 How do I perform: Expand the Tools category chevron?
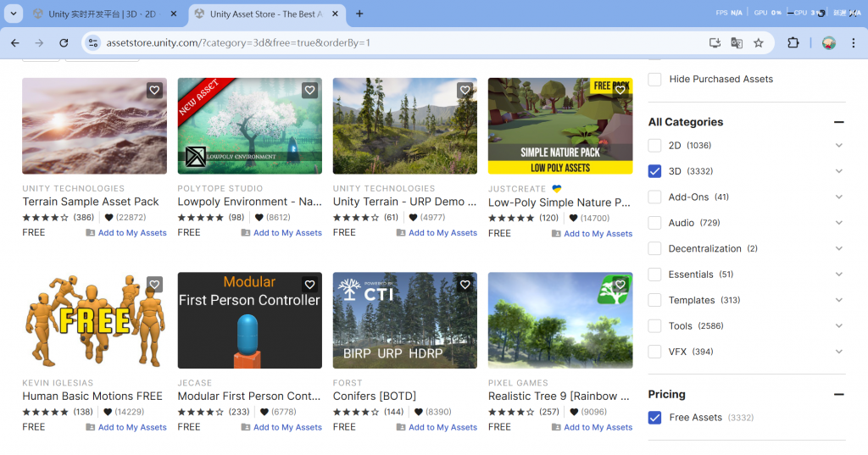pyautogui.click(x=838, y=325)
